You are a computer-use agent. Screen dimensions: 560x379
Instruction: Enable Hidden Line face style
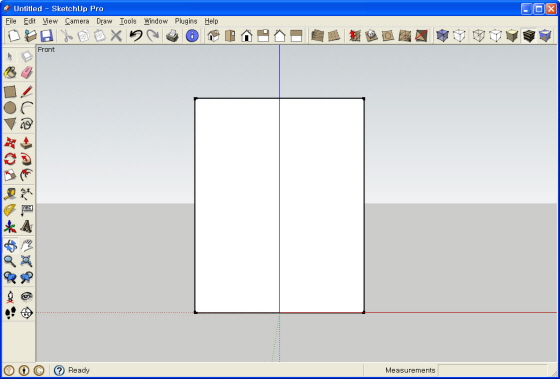[x=495, y=36]
